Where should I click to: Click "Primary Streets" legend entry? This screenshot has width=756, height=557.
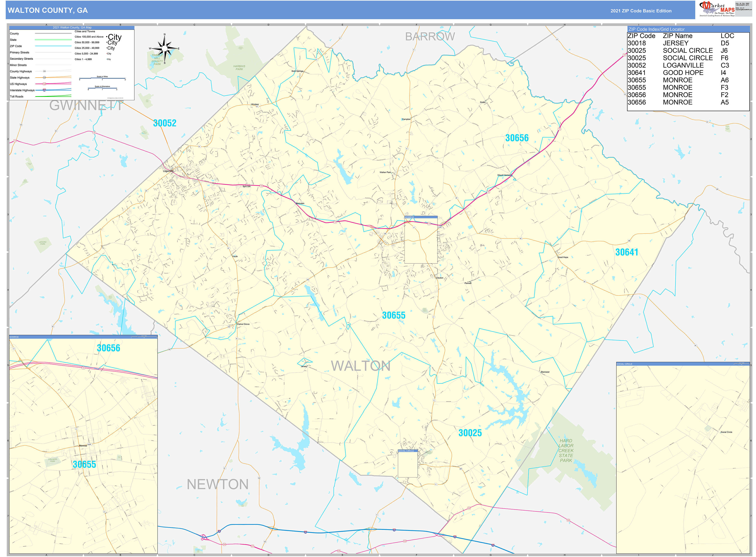19,53
